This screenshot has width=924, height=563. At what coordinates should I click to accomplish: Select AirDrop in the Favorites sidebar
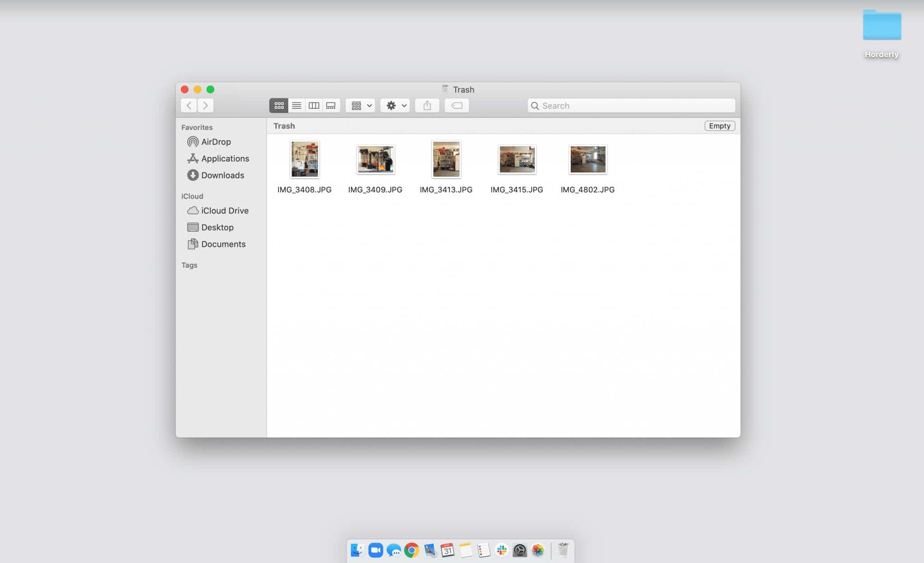click(x=216, y=141)
